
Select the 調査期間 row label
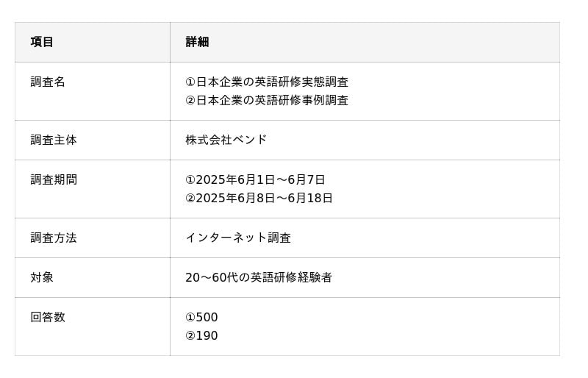point(54,179)
